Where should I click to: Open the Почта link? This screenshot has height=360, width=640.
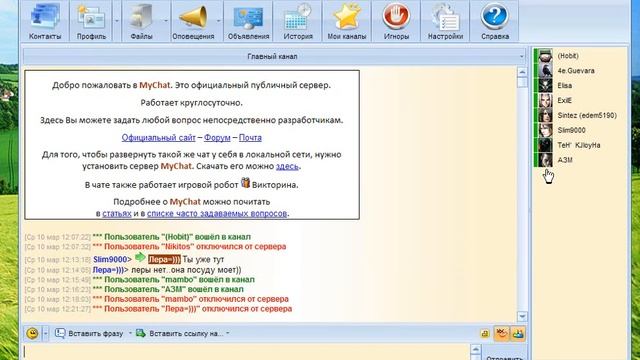[250, 138]
